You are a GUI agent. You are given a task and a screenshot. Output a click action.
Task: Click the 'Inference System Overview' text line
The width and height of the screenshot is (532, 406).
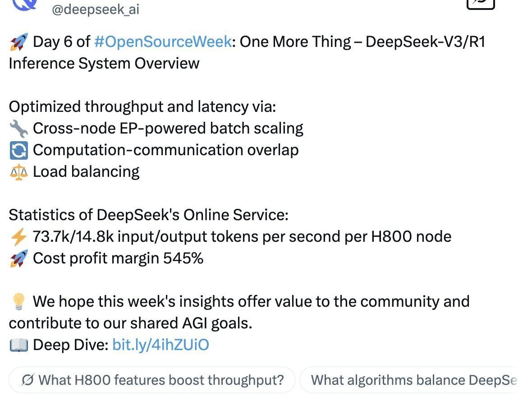(104, 63)
